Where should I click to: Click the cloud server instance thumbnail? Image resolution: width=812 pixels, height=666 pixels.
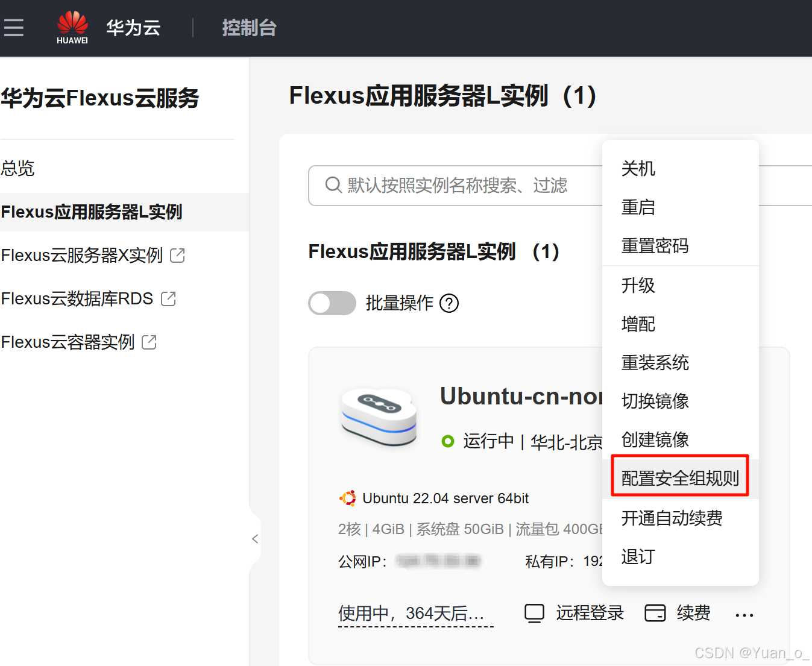tap(379, 417)
